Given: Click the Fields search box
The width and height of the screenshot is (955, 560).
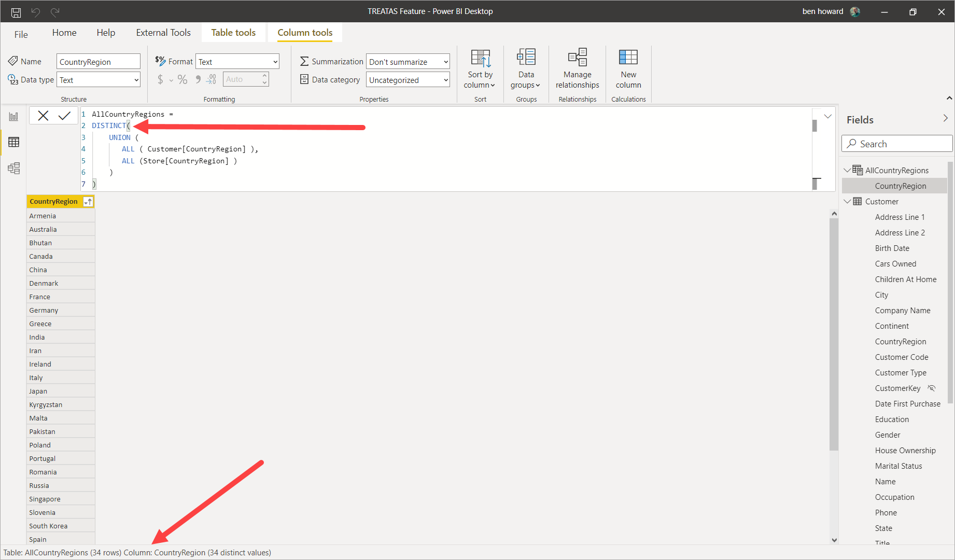Looking at the screenshot, I should point(897,144).
